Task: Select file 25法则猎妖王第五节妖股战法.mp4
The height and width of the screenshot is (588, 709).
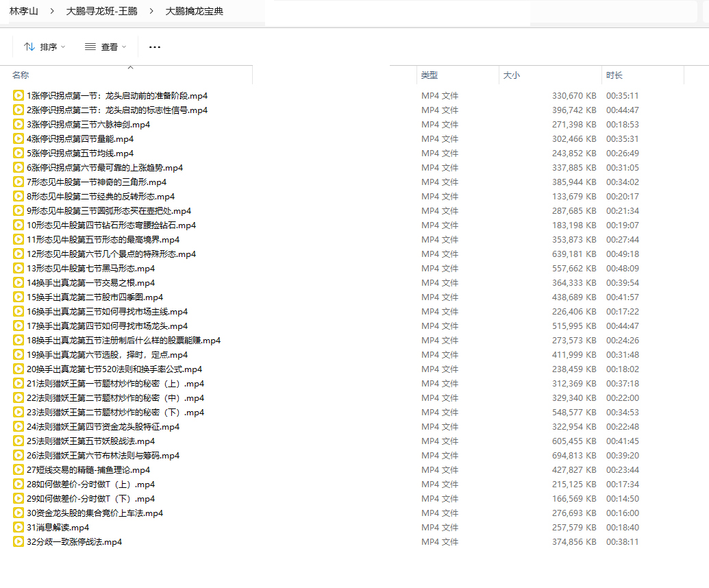Action: click(x=91, y=441)
